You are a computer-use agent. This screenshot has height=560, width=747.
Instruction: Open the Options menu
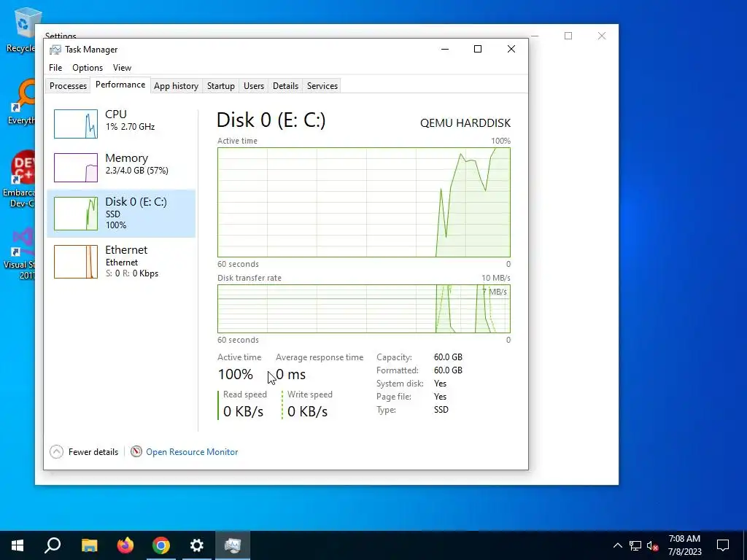[88, 68]
